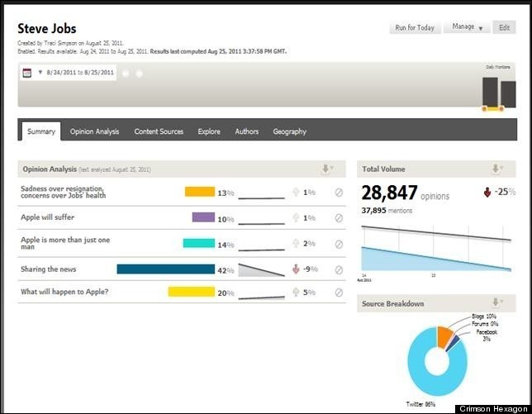This screenshot has width=532, height=414.
Task: Click the 37,895 mentions count
Action: click(x=387, y=211)
